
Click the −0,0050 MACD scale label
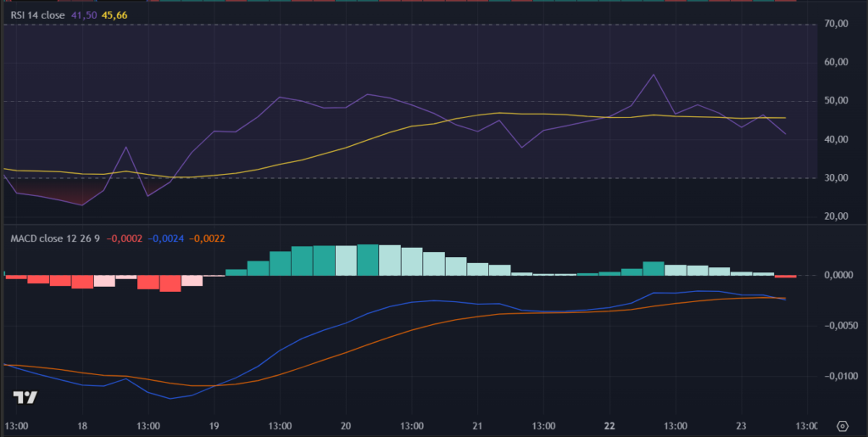840,326
